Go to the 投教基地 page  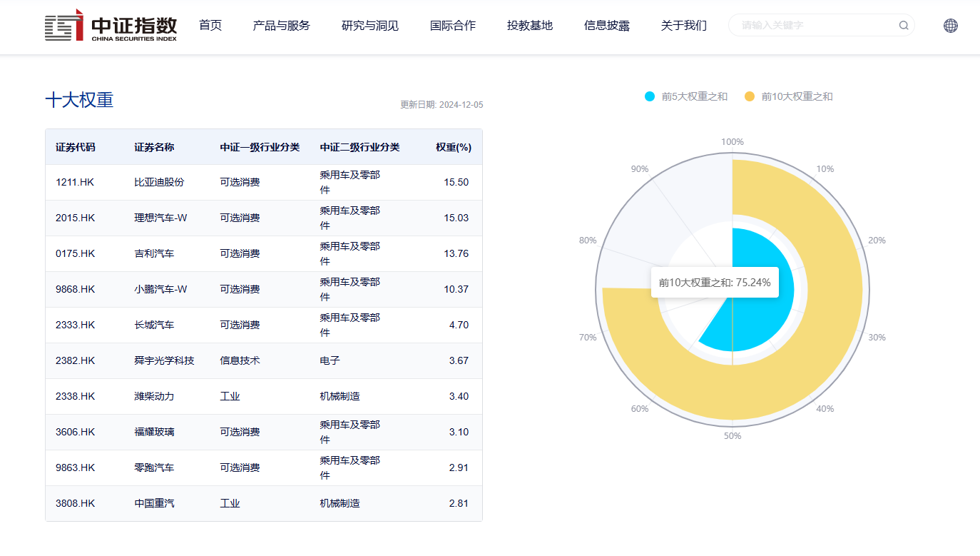pyautogui.click(x=530, y=26)
